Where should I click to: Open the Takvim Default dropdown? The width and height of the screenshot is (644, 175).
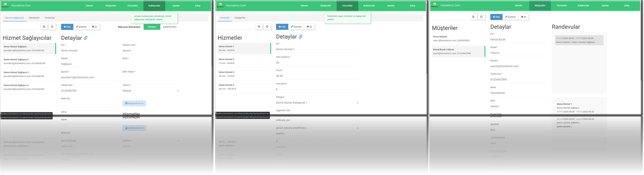click(x=150, y=91)
